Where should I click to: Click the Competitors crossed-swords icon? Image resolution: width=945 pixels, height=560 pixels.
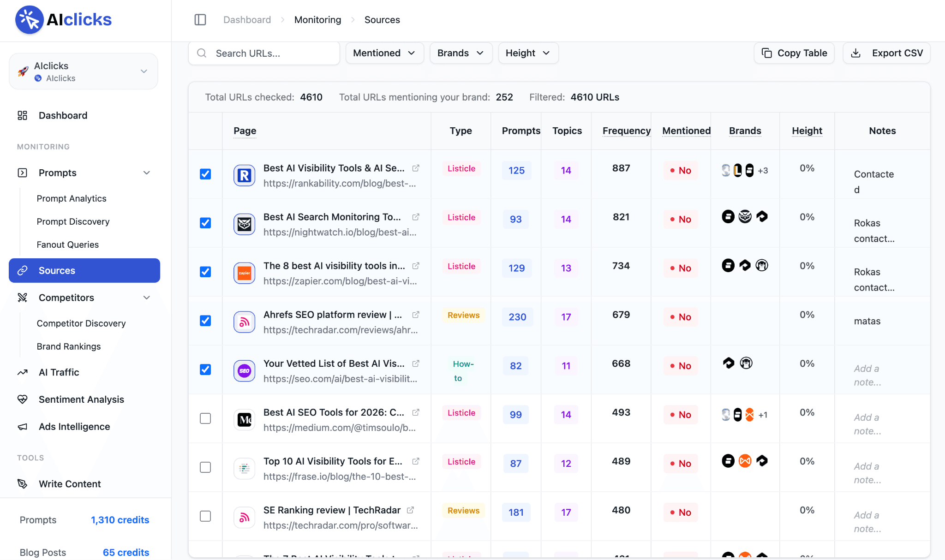tap(22, 298)
